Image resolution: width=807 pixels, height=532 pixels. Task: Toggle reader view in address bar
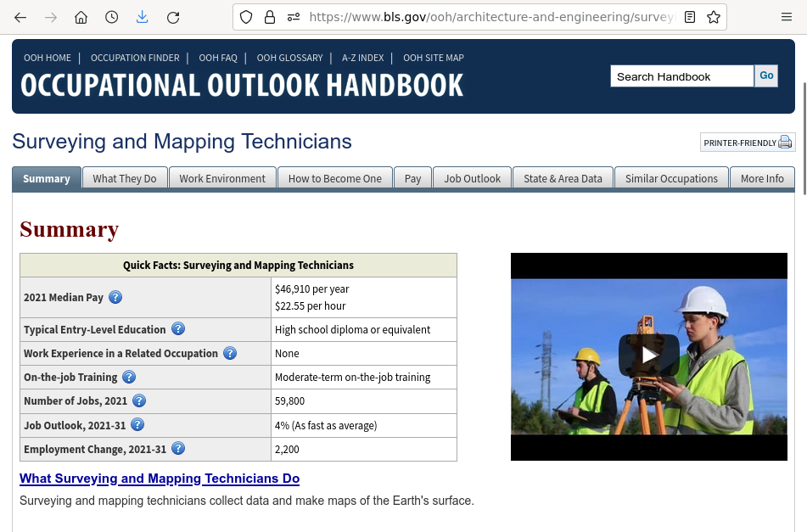tap(690, 17)
